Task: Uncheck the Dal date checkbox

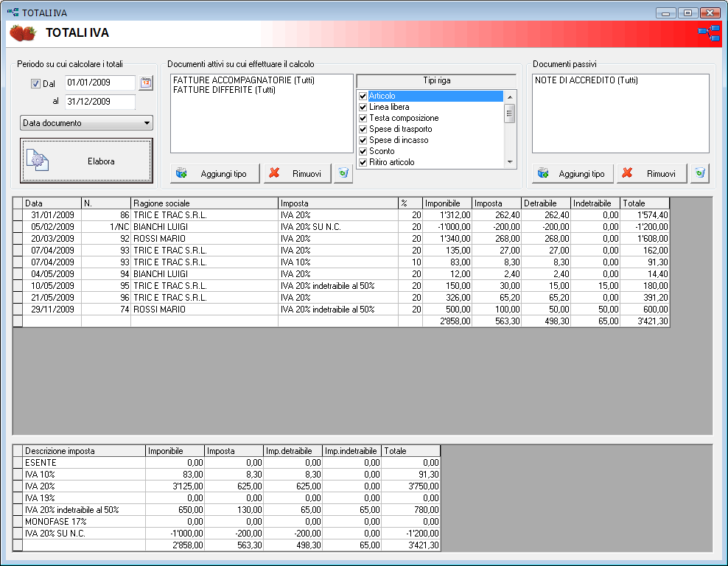Action: (x=35, y=84)
